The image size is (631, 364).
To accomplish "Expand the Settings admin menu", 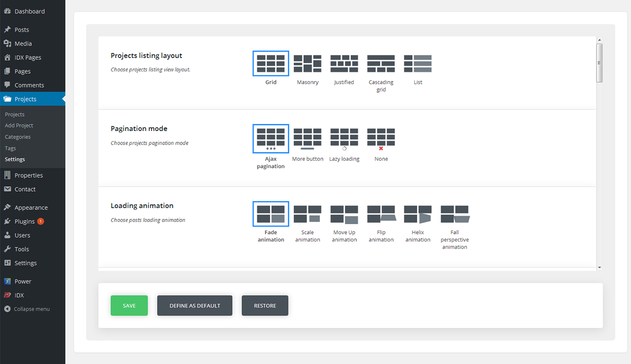I will pyautogui.click(x=25, y=263).
